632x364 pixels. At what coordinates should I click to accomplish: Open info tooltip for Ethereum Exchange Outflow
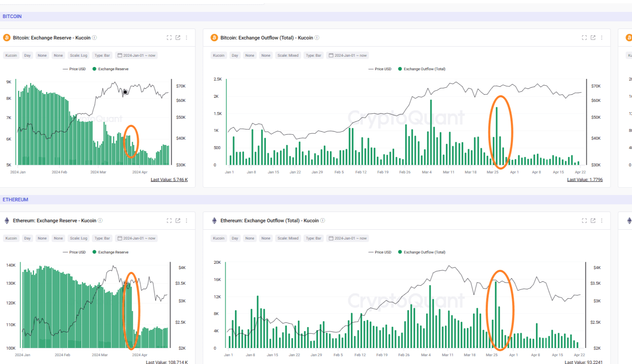323,221
